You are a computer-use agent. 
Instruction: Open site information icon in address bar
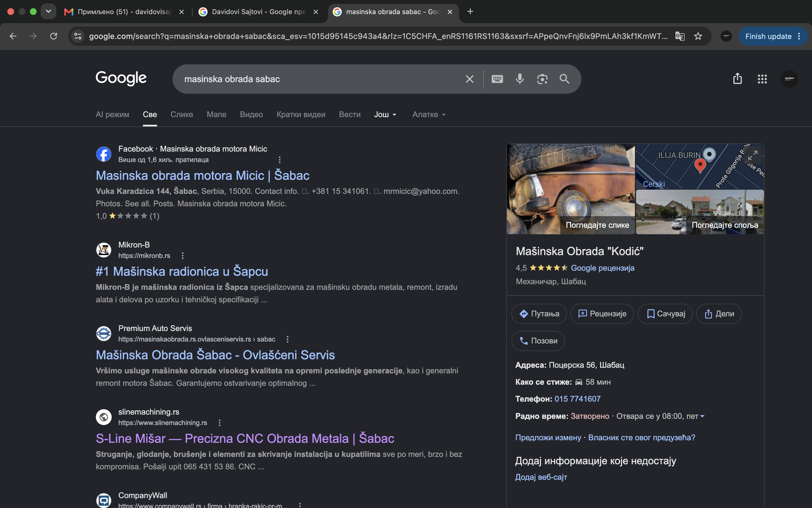[78, 36]
